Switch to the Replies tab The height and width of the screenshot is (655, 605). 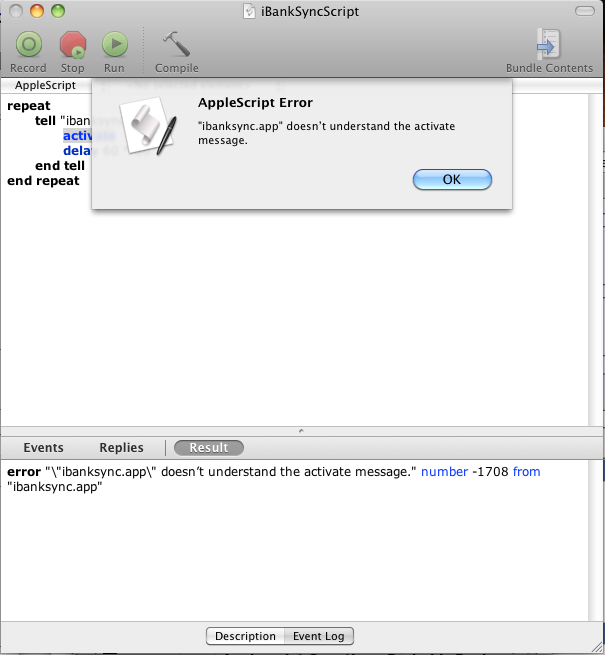(x=121, y=448)
